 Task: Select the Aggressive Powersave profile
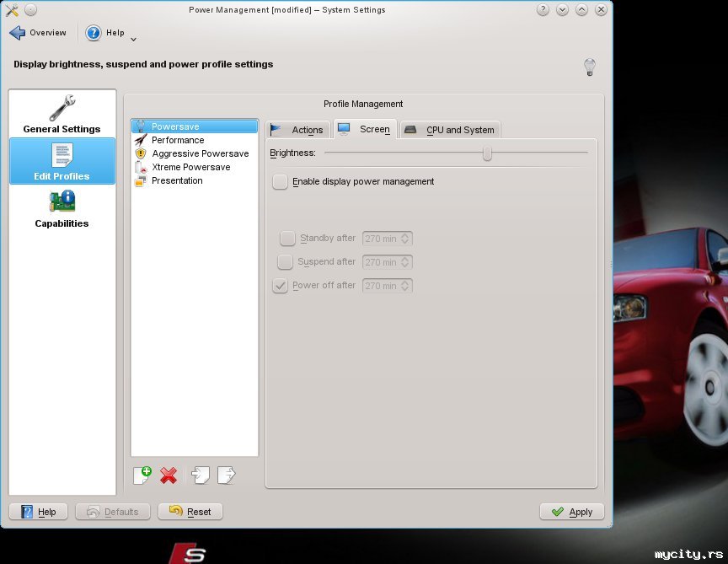(x=200, y=153)
